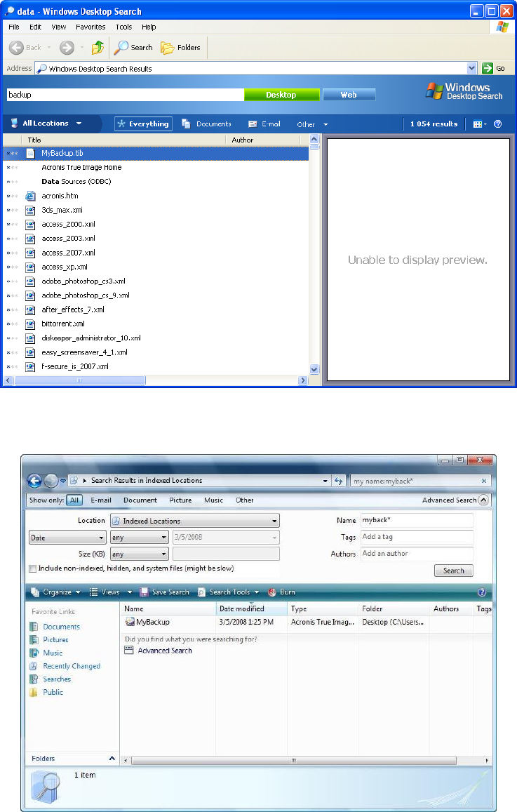Screen dimensions: 517x812
Task: Open the Views toolbar dropdown
Action: pyautogui.click(x=111, y=592)
